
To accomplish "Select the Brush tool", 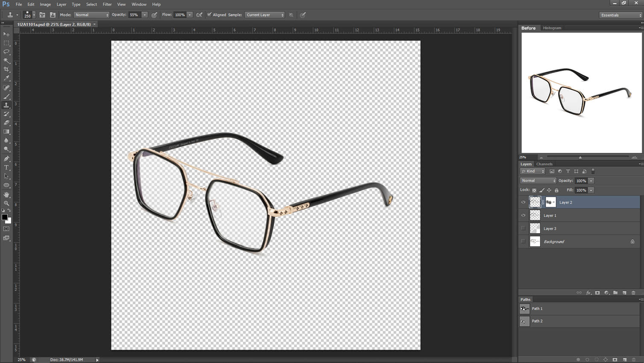I will pyautogui.click(x=6, y=97).
